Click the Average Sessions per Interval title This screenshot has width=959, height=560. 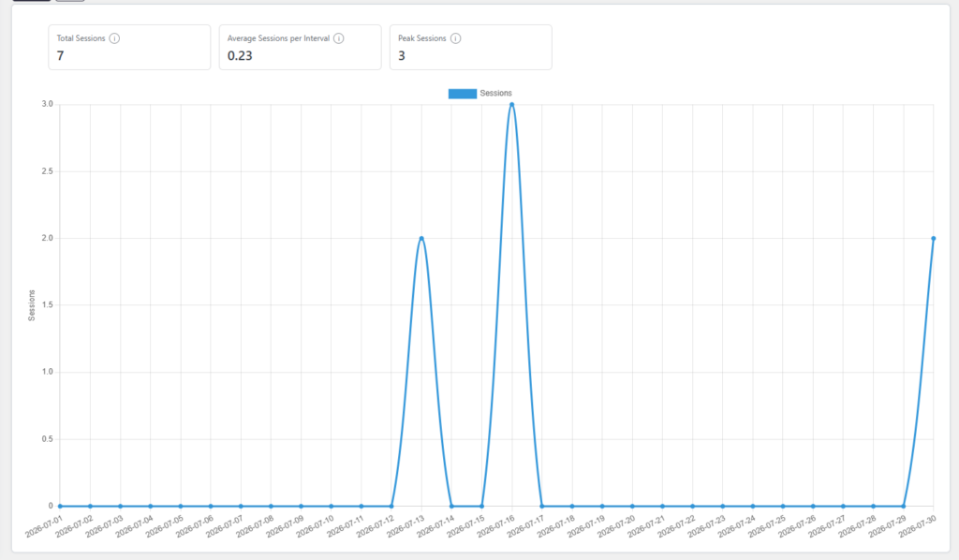coord(278,38)
